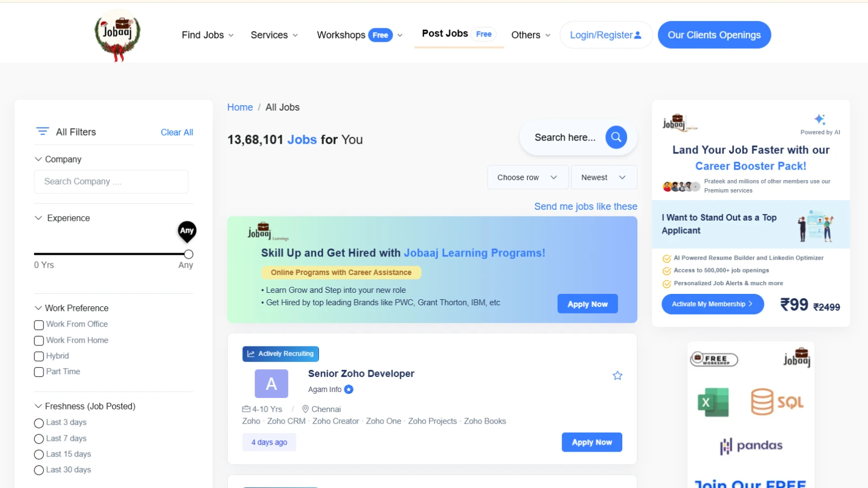Click the verified badge beside Agam Info

(x=349, y=389)
